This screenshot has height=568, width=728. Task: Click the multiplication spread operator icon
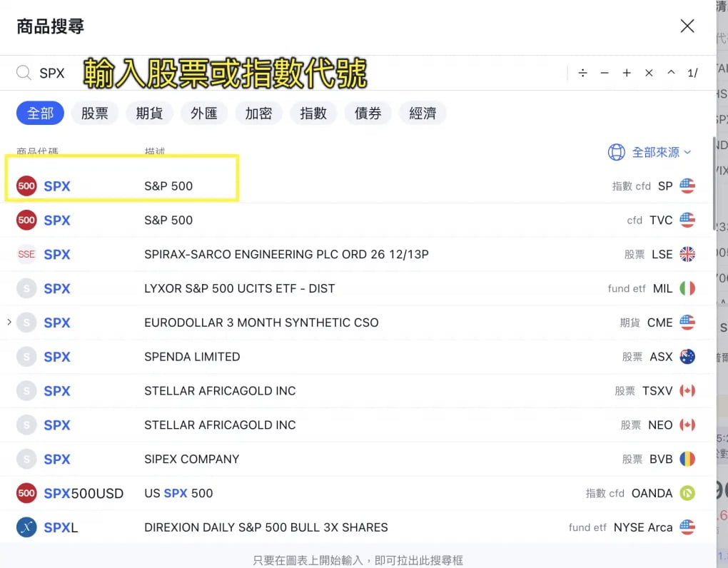pyautogui.click(x=649, y=72)
